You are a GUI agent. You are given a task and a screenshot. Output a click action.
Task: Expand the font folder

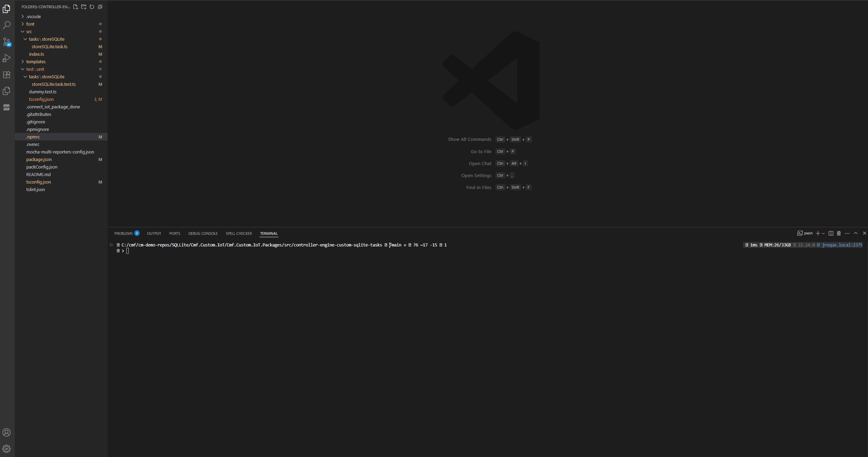[x=61, y=24]
